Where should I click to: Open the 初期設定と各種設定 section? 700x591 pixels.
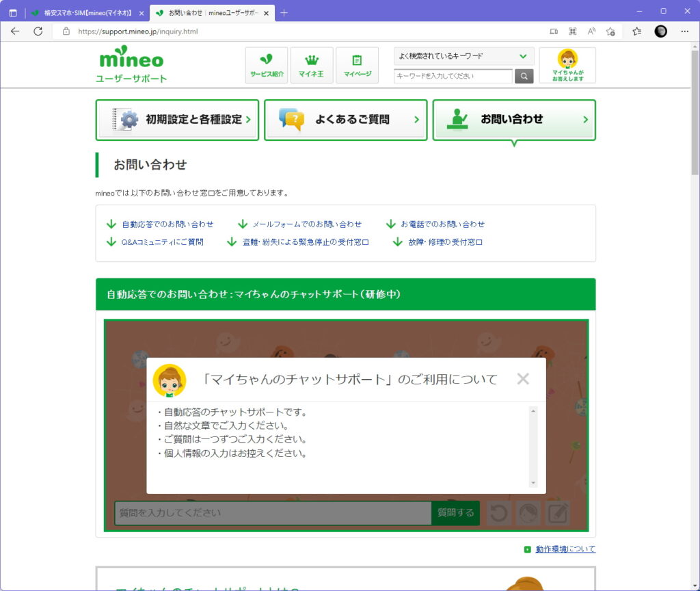click(x=177, y=120)
